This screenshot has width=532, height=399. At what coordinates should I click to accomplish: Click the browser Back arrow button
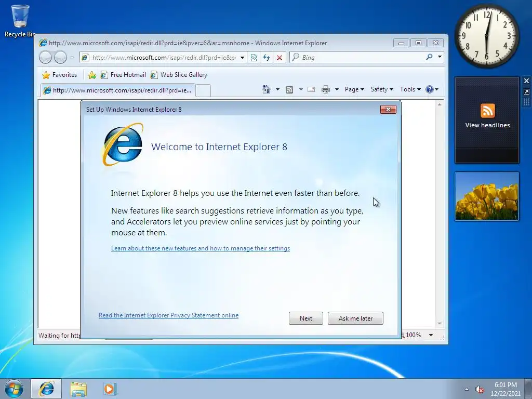pyautogui.click(x=46, y=57)
